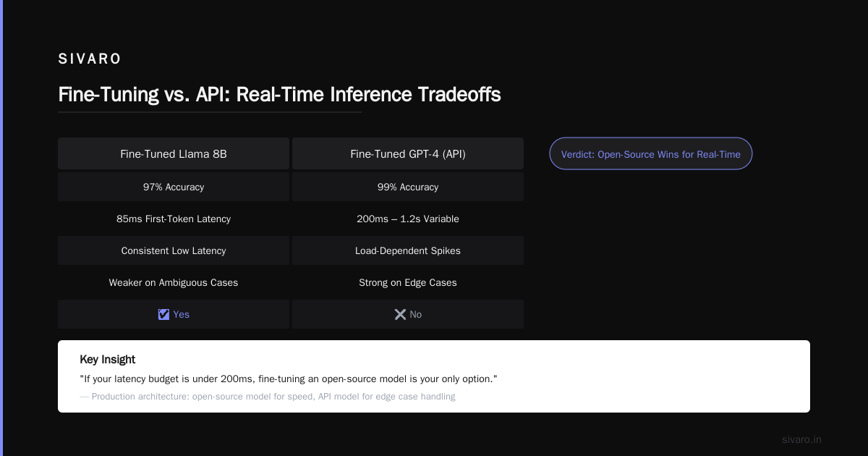Select the Load-Dependent Spikes cell
The width and height of the screenshot is (868, 456).
[408, 250]
